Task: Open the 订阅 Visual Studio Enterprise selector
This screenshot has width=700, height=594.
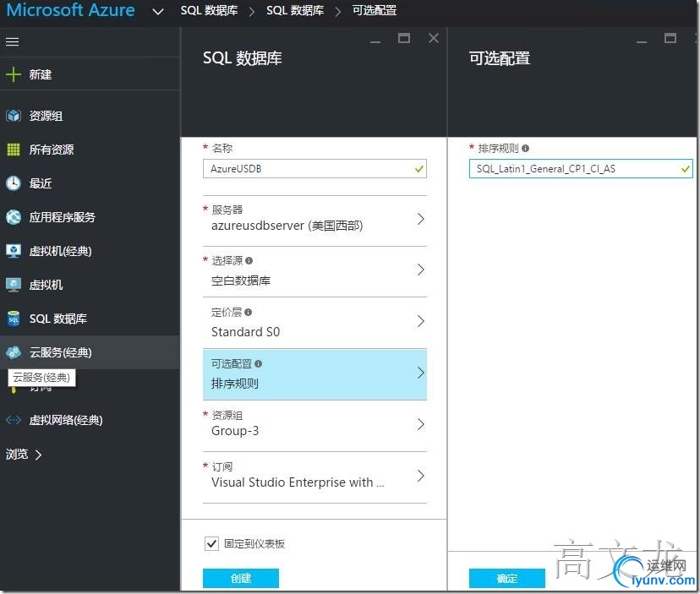Action: pos(314,477)
